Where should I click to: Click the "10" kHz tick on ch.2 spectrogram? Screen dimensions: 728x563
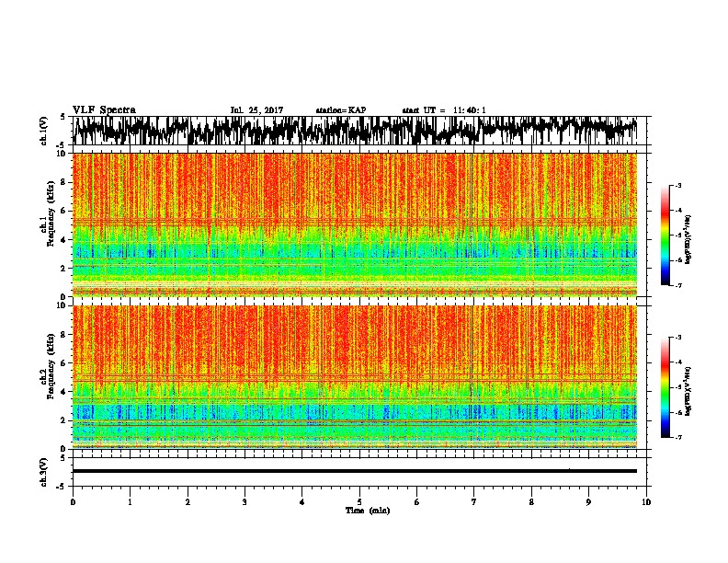point(63,305)
